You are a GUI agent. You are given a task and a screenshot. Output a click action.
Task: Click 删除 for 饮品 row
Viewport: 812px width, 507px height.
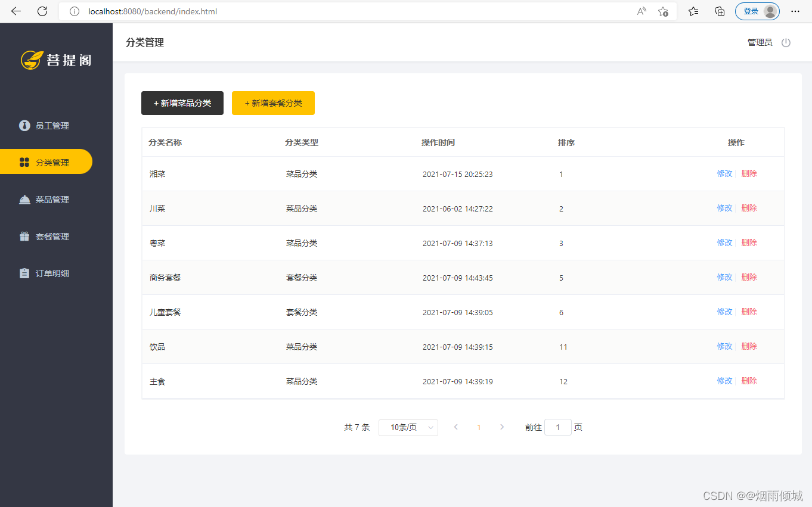tap(749, 346)
